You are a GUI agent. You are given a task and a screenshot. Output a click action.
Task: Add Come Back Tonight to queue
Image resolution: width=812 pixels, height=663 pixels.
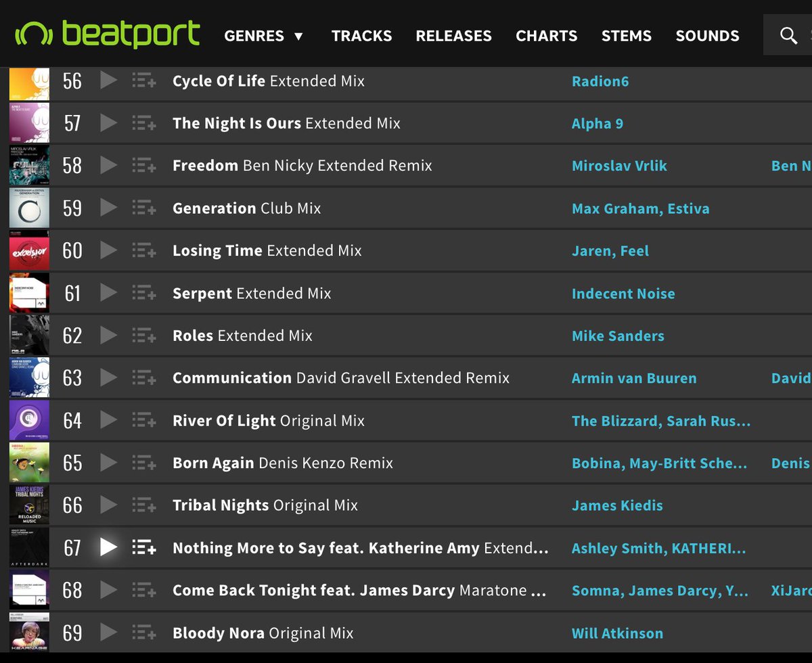click(144, 591)
